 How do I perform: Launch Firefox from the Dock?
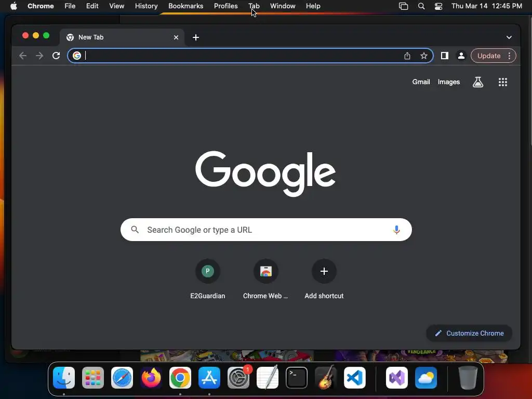[151, 378]
